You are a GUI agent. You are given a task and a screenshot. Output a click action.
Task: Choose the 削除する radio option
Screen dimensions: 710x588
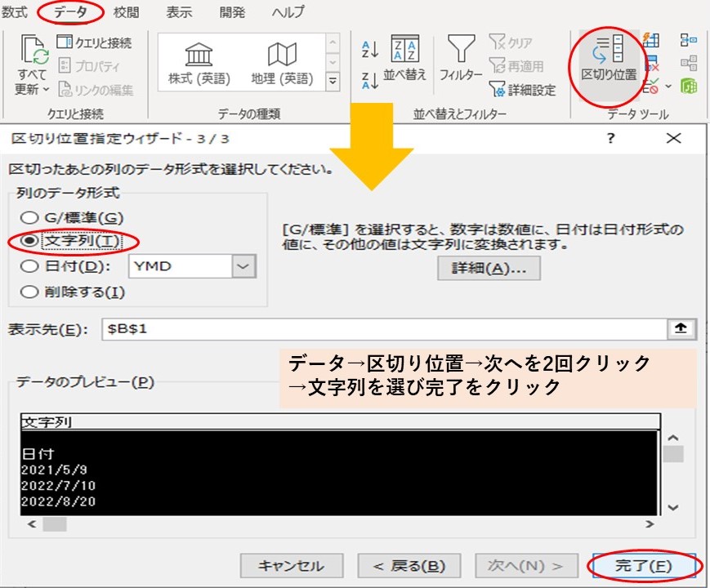pyautogui.click(x=29, y=291)
